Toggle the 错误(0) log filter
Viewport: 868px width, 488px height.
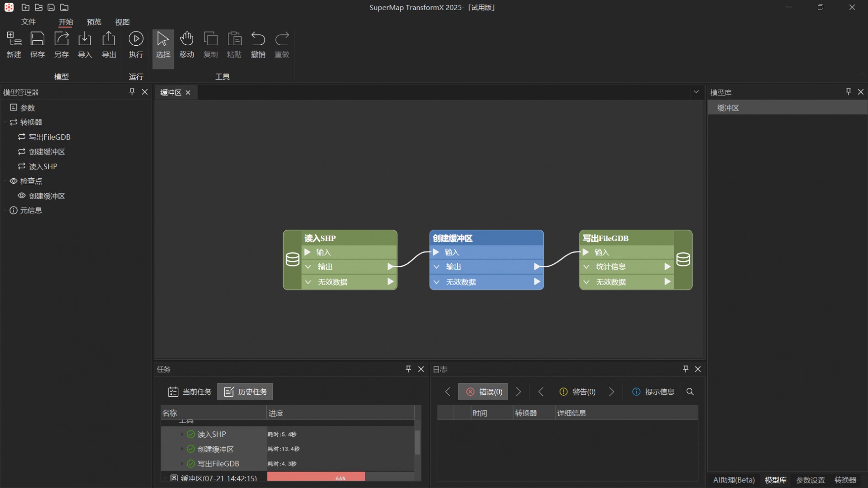tap(483, 392)
